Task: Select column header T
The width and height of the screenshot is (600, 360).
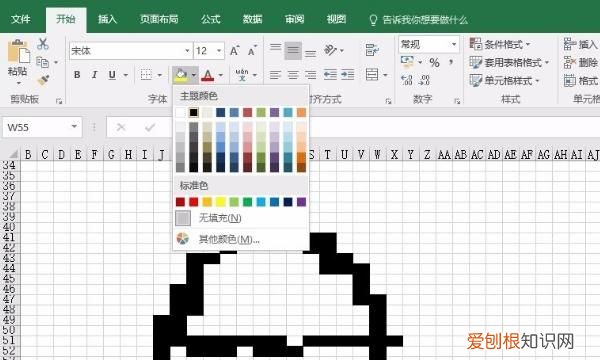Action: point(327,155)
